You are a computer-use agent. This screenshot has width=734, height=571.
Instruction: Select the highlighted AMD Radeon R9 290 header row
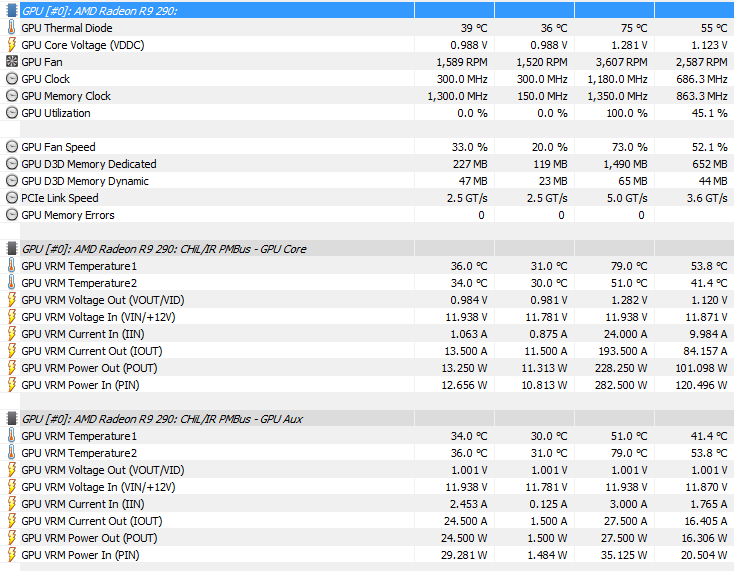[367, 11]
